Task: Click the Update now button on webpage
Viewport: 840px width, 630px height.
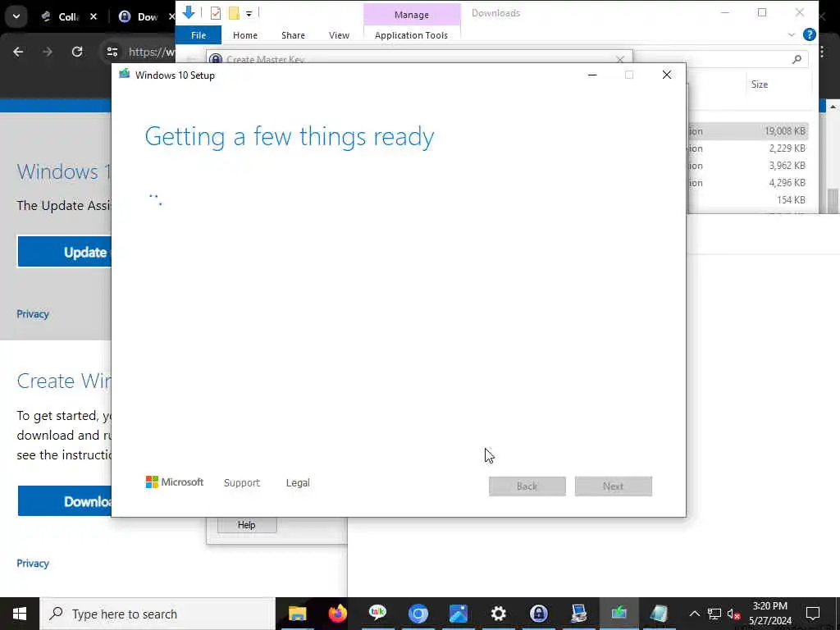Action: click(x=64, y=252)
